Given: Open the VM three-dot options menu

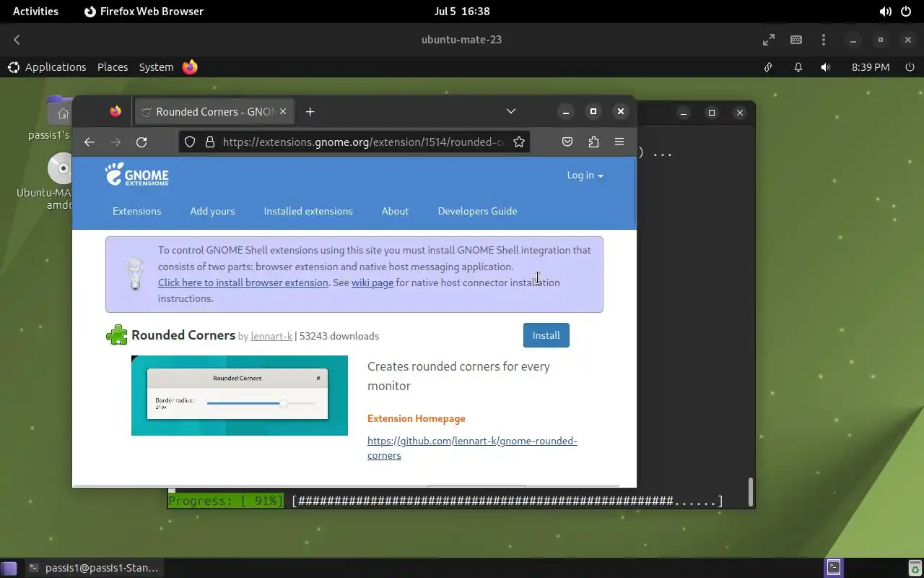Looking at the screenshot, I should click(824, 40).
